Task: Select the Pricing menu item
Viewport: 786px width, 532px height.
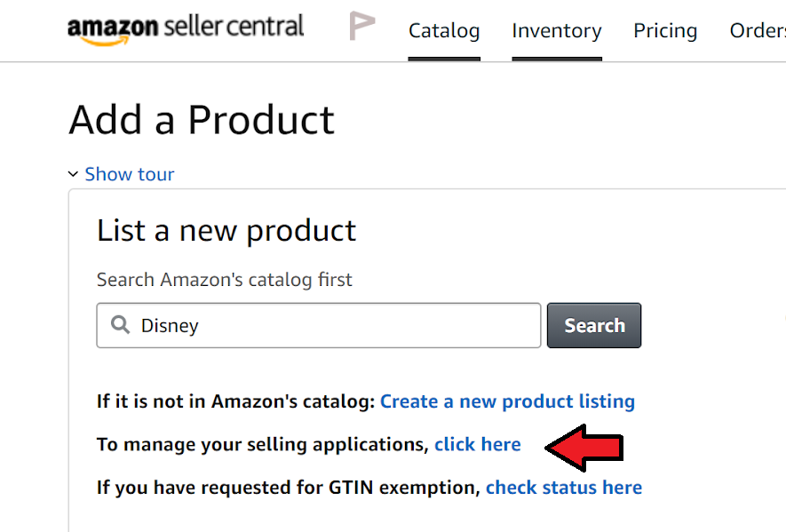Action: [x=665, y=31]
